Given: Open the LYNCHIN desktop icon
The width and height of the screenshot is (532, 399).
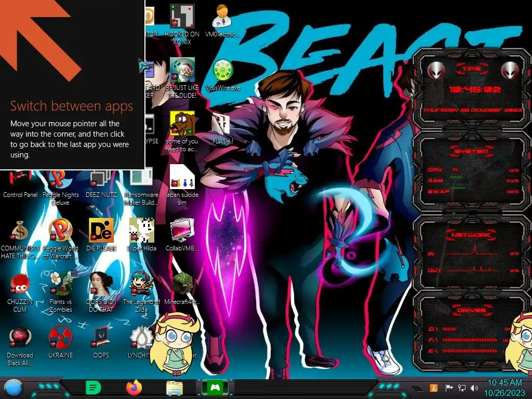Looking at the screenshot, I should click(x=139, y=343).
